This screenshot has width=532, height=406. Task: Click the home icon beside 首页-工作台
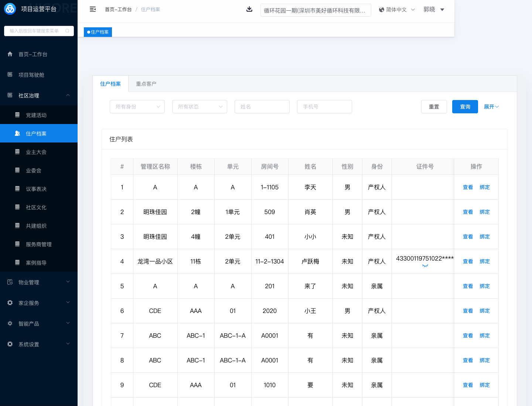[10, 54]
